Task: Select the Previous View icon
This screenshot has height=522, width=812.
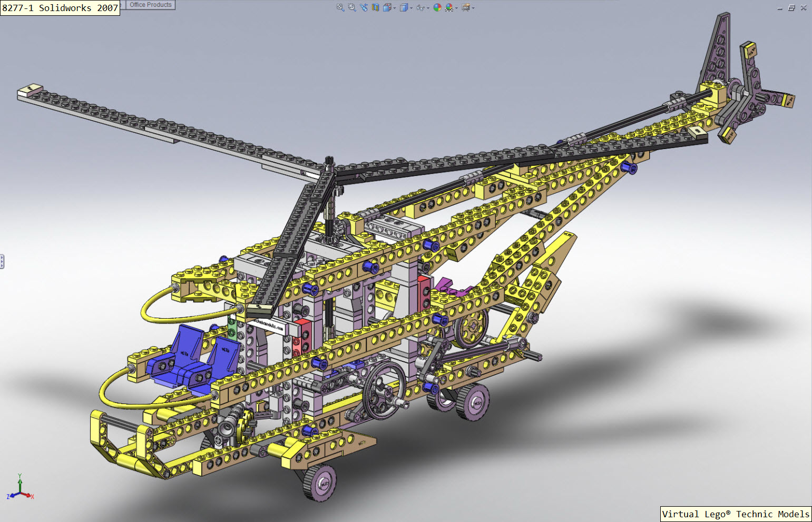Action: [364, 7]
